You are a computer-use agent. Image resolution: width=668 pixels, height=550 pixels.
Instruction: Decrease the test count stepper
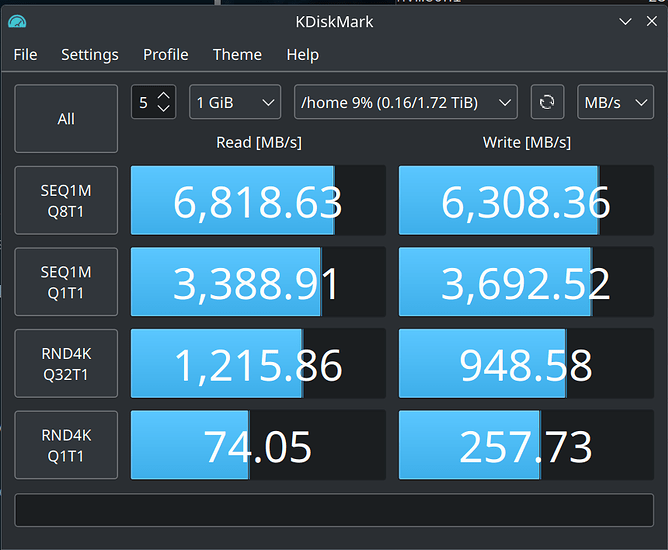click(x=165, y=109)
